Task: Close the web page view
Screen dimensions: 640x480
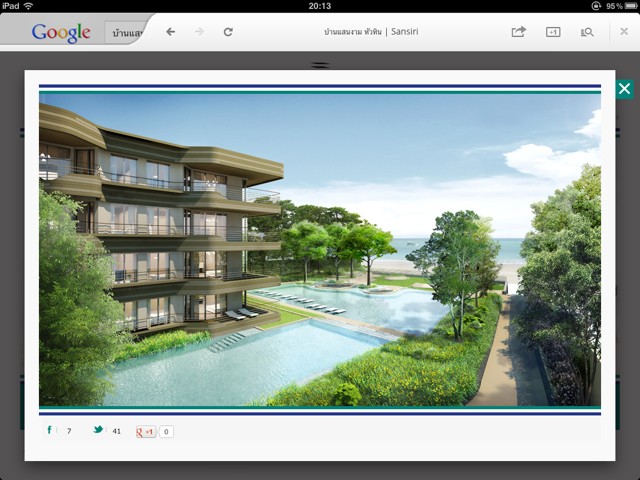Action: tap(623, 32)
